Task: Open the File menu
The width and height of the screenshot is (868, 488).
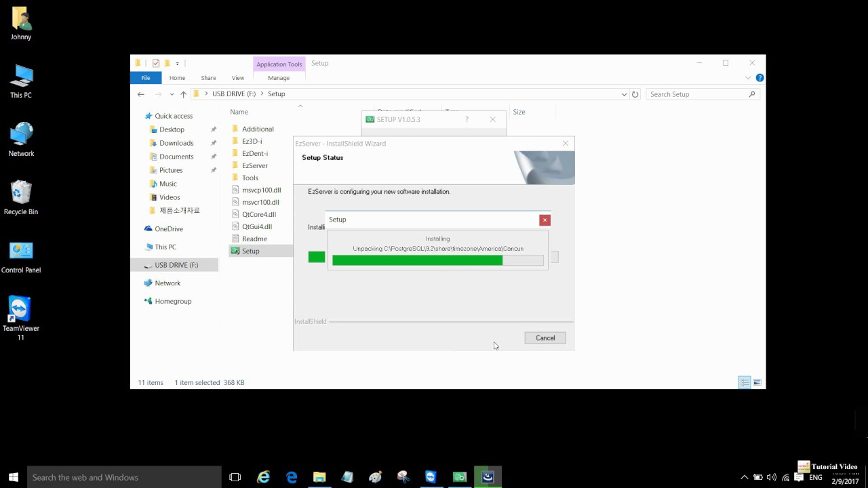Action: coord(145,78)
